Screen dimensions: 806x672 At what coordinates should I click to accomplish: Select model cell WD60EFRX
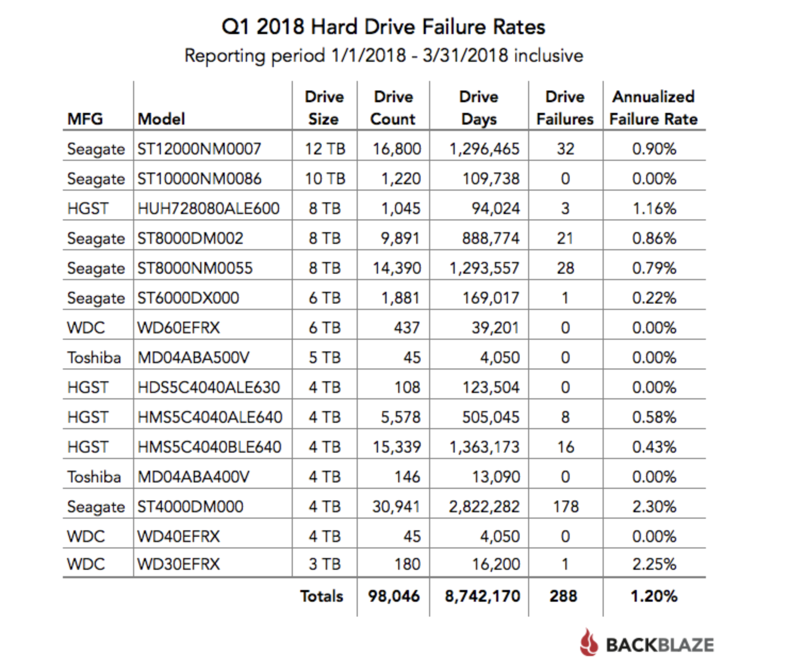coord(178,327)
